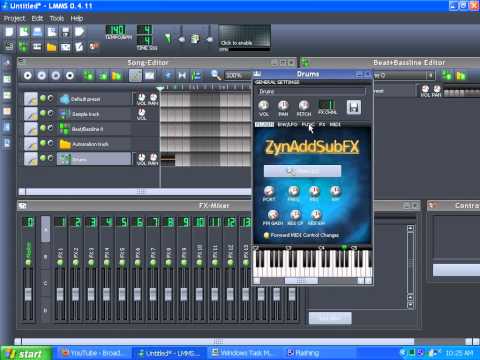
Task: Click the Show GUI button in ZynAddSubFX
Action: click(302, 171)
